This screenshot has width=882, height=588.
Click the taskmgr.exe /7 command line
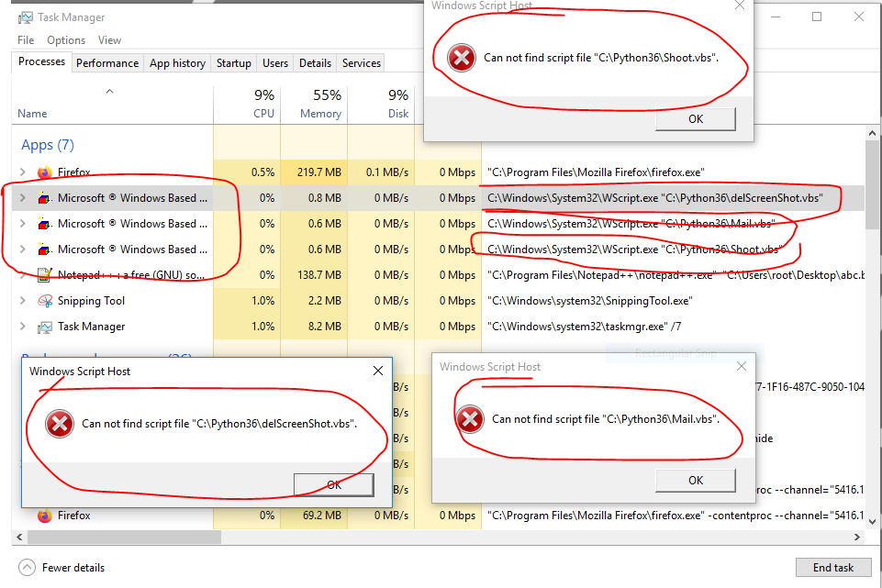584,327
